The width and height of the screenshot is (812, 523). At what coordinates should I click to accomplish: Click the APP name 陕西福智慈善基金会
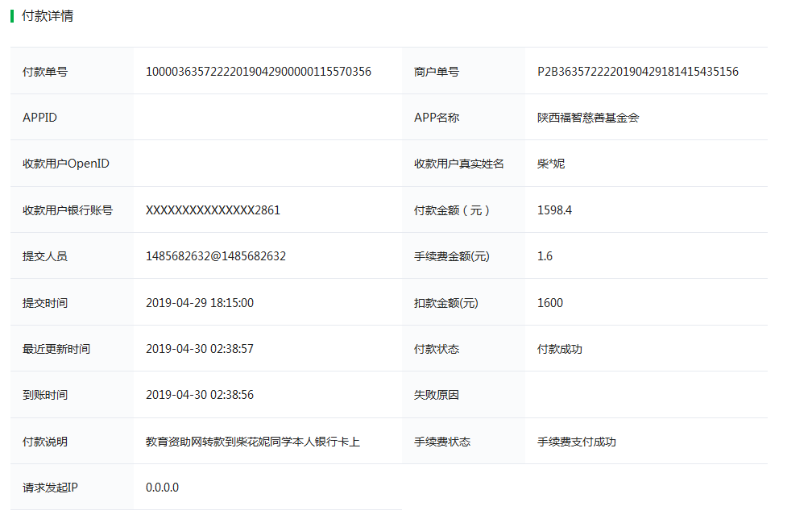point(588,118)
